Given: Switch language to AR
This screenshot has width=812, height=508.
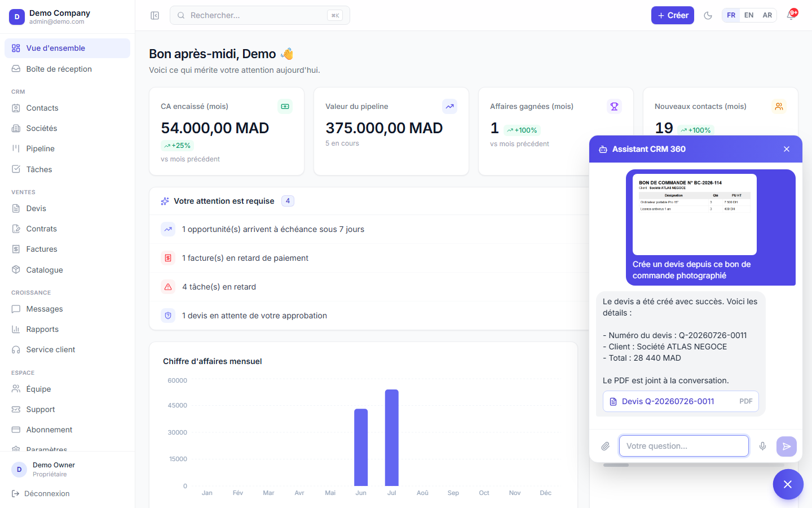Looking at the screenshot, I should (767, 15).
